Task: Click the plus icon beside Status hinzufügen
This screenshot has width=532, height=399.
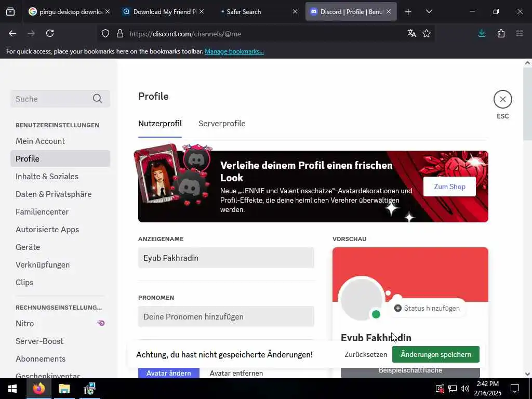Action: tap(397, 308)
